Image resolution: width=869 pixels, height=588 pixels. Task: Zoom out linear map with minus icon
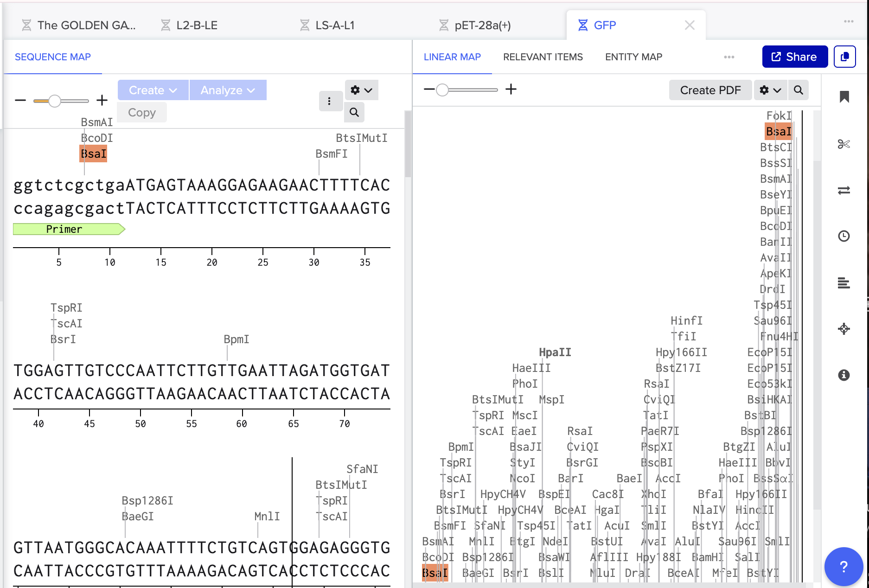429,89
